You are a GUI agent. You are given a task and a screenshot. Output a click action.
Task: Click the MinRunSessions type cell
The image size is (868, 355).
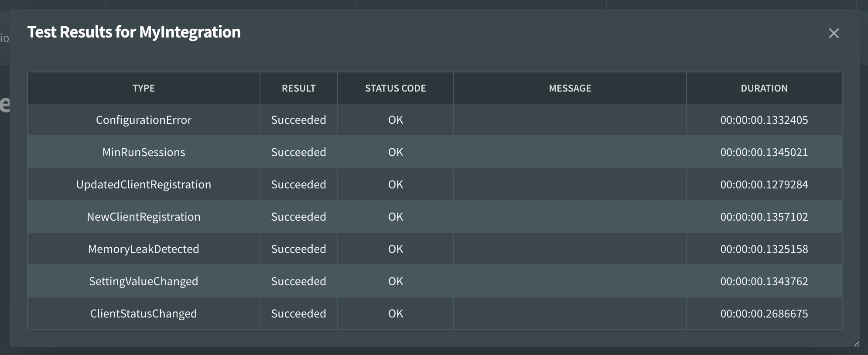click(144, 152)
